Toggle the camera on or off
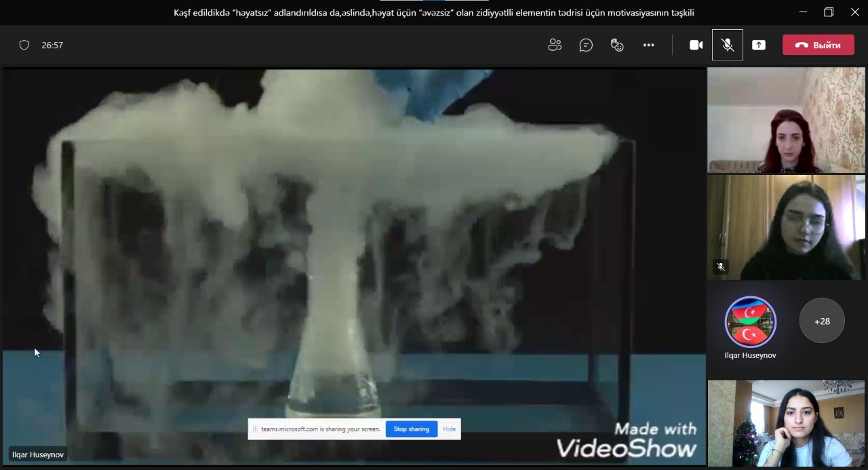The image size is (868, 470). pyautogui.click(x=696, y=45)
